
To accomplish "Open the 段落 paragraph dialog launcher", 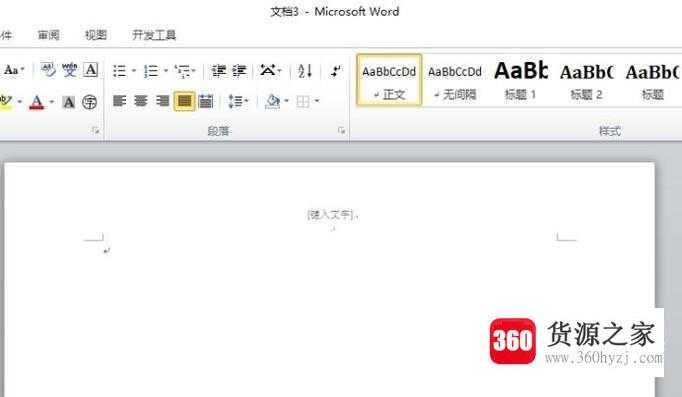I will coord(341,130).
